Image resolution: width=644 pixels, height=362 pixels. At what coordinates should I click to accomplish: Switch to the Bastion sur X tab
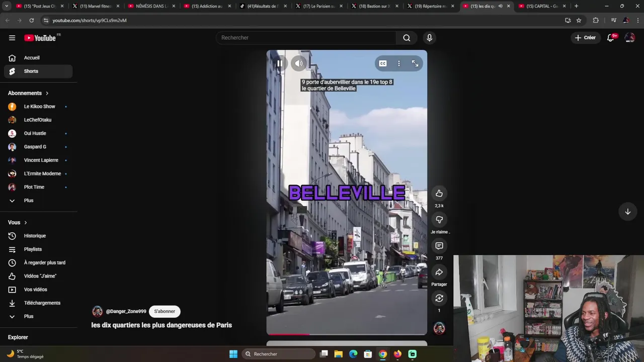tap(374, 6)
